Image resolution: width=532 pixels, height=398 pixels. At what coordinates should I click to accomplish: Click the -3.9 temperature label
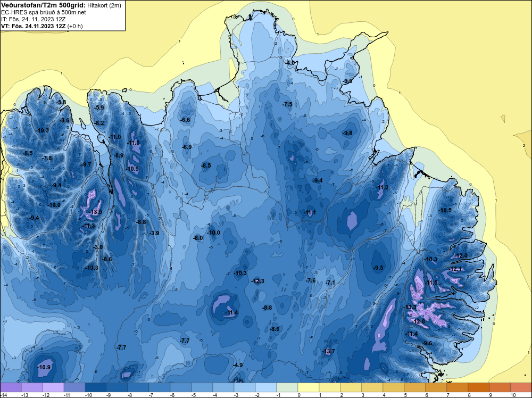154,233
